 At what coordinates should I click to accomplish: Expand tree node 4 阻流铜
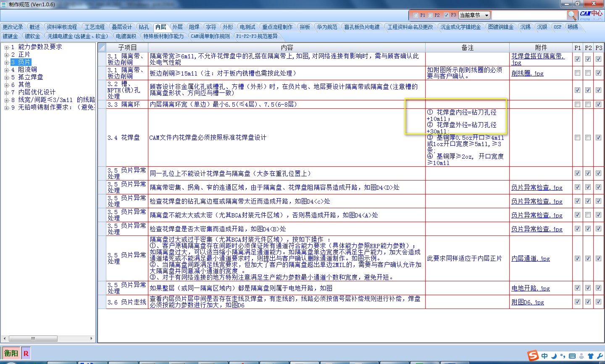pyautogui.click(x=7, y=70)
